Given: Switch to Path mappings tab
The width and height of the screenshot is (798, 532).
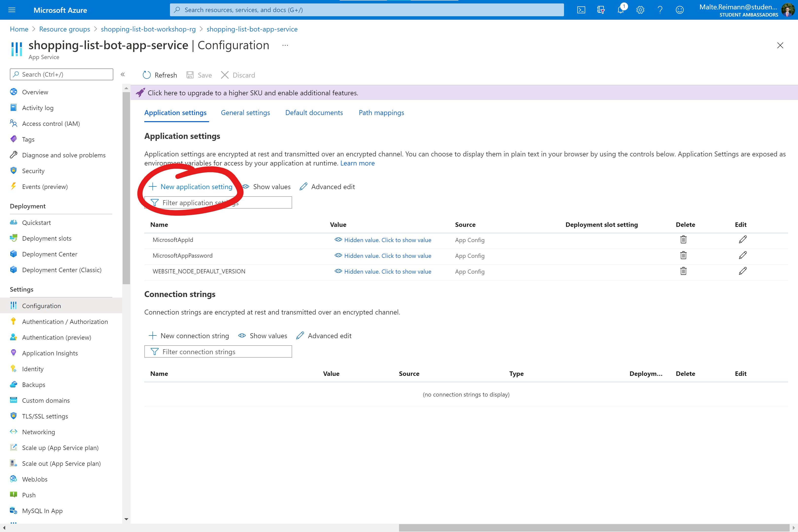Looking at the screenshot, I should coord(381,113).
